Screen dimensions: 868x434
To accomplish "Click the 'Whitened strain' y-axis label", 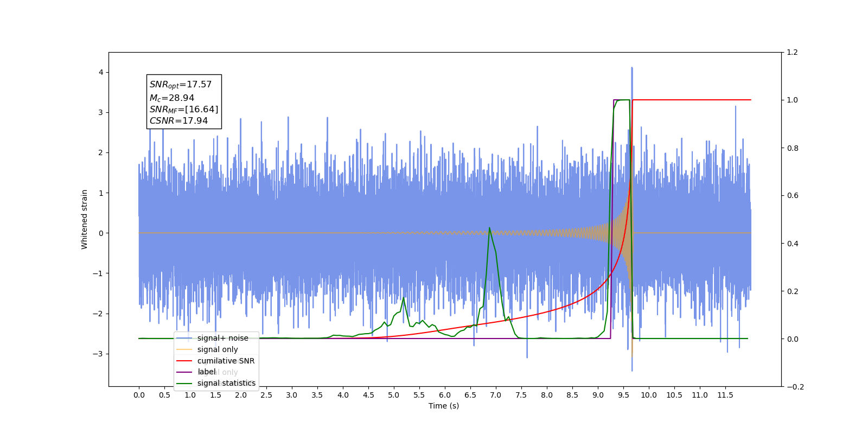I will (85, 219).
